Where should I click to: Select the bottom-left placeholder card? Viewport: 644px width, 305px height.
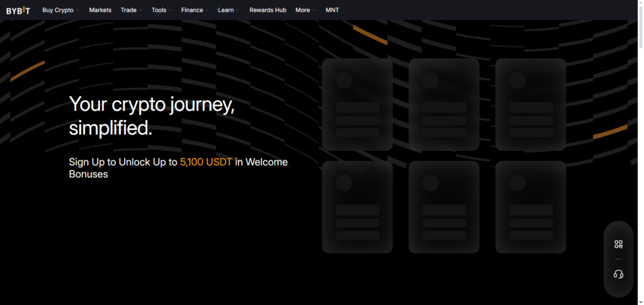tap(357, 207)
